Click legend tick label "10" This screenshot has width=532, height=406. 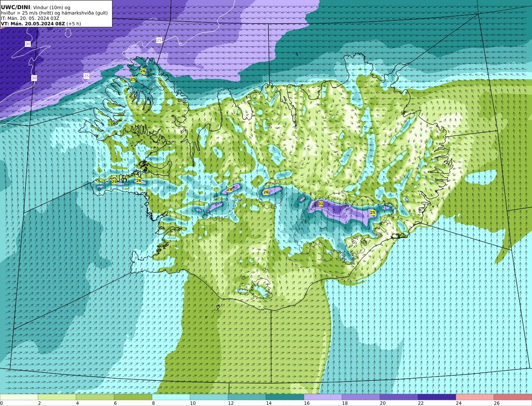click(193, 403)
